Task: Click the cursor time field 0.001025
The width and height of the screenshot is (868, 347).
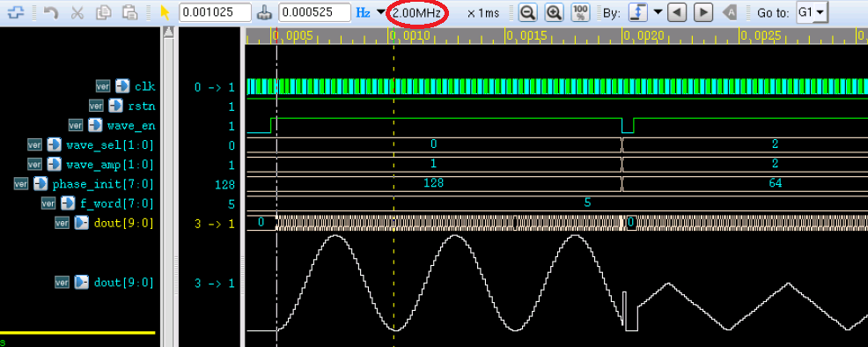Action: (214, 12)
